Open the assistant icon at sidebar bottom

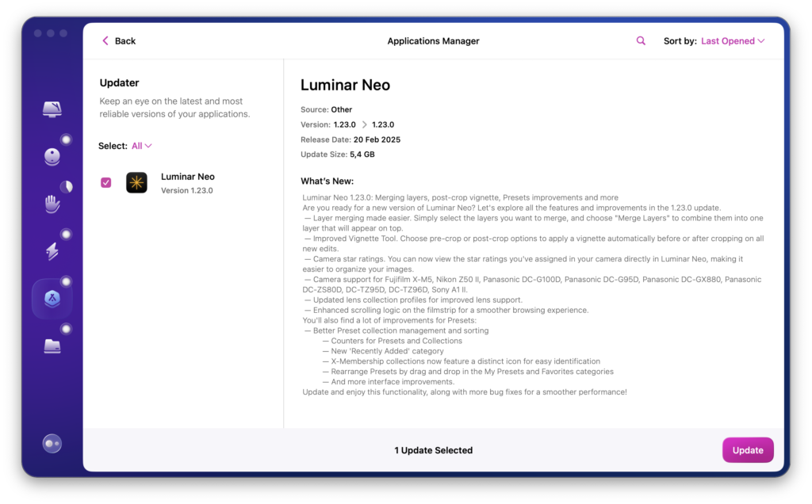pyautogui.click(x=52, y=444)
